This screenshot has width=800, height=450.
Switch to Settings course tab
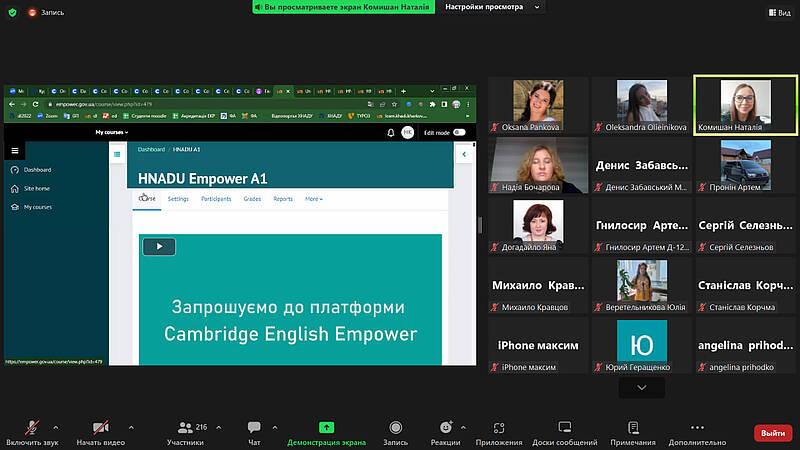[178, 199]
